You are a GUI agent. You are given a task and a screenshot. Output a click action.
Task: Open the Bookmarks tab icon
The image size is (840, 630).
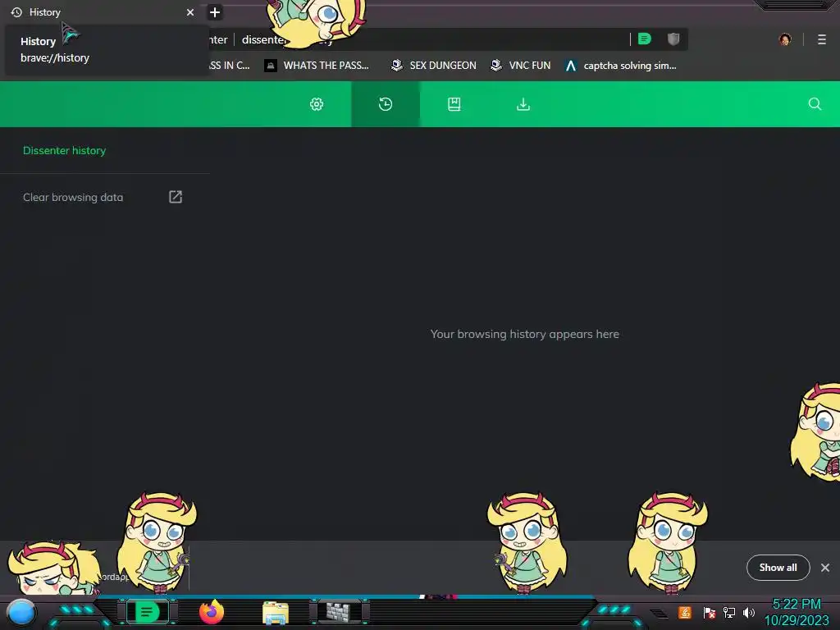(454, 104)
